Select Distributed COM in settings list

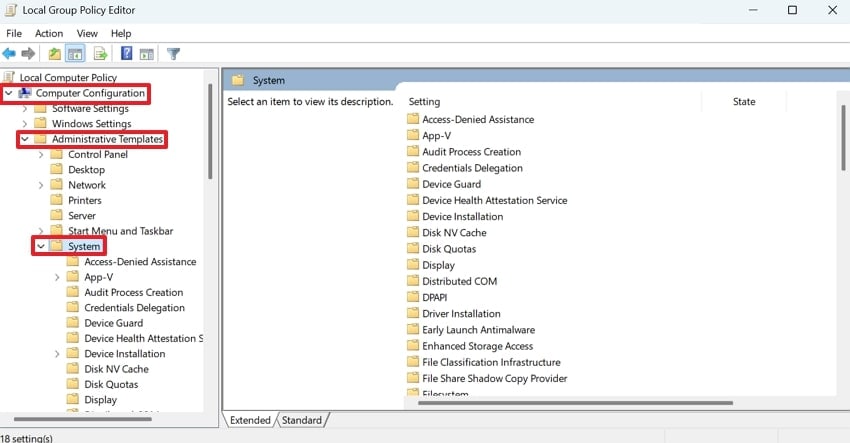tap(459, 281)
